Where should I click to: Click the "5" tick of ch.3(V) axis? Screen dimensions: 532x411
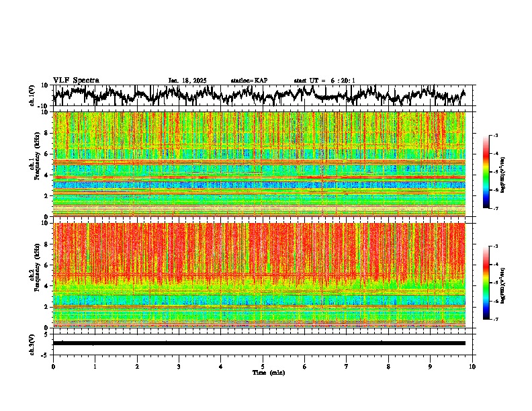click(47, 334)
